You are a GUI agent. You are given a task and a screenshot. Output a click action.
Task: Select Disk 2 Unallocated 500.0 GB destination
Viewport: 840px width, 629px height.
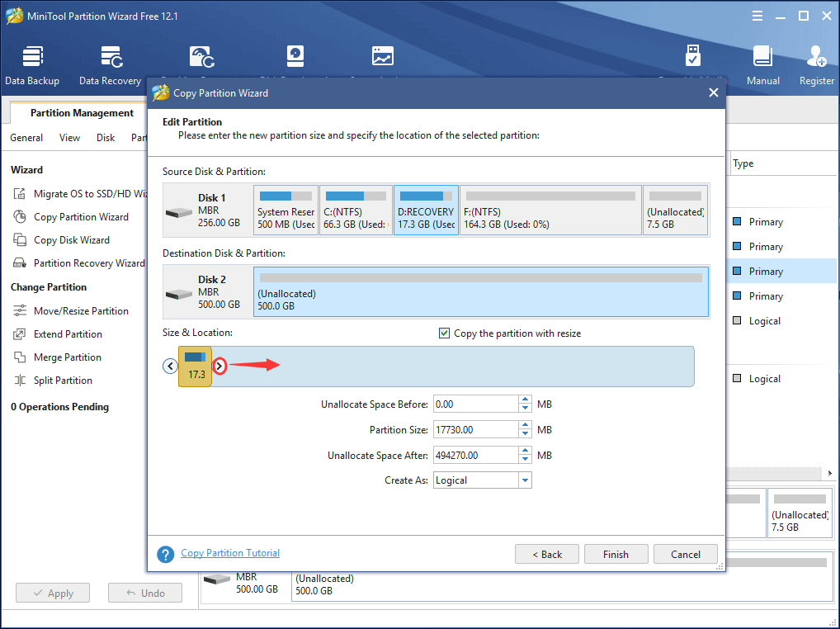point(481,292)
